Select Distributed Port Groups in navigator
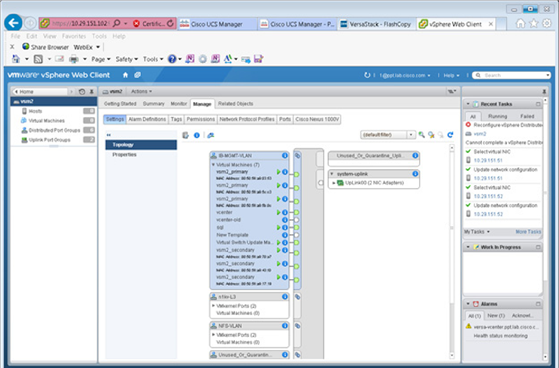 [54, 130]
